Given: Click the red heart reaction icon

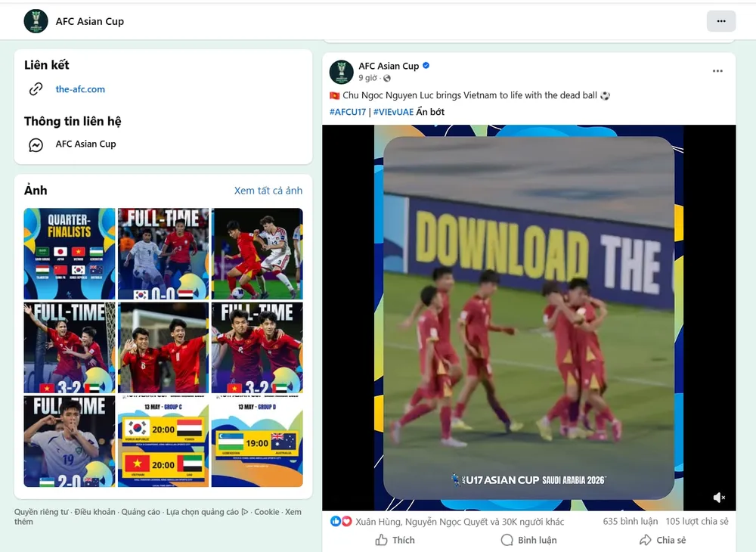Looking at the screenshot, I should 347,521.
